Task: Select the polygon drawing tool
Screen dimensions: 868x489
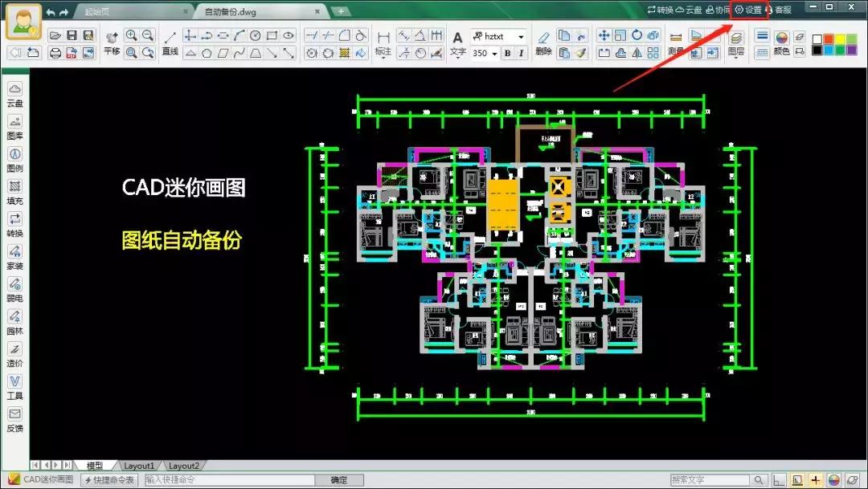Action: (x=207, y=53)
